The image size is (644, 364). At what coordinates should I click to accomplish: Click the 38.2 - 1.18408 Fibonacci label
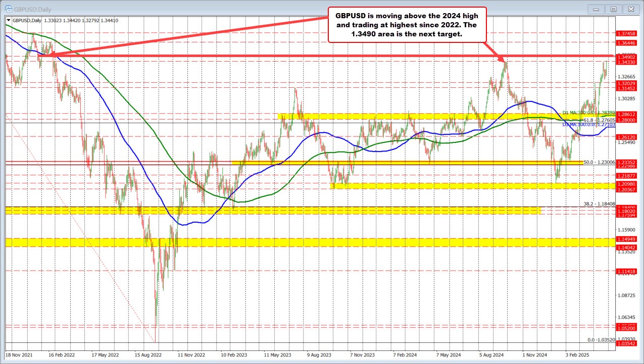coord(599,204)
